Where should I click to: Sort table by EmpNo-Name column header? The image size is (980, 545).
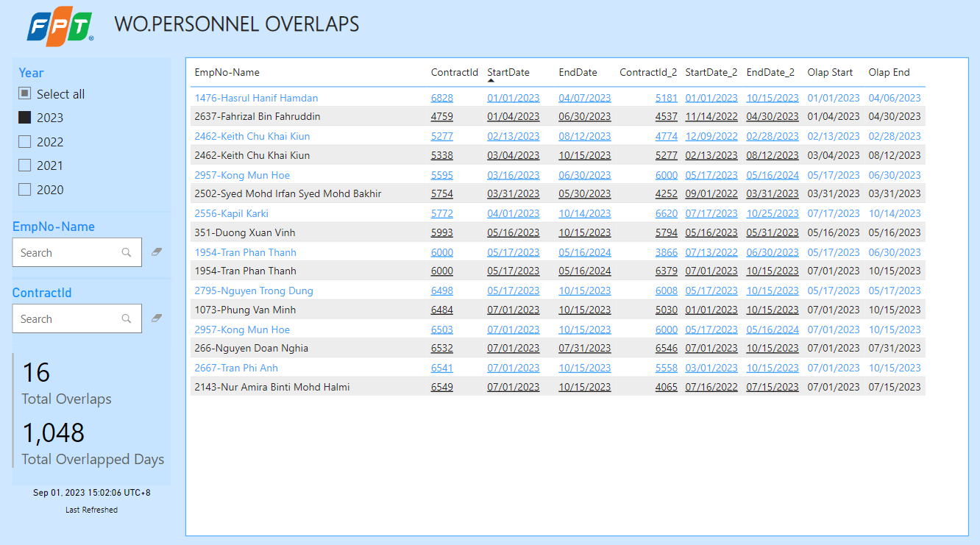[227, 72]
